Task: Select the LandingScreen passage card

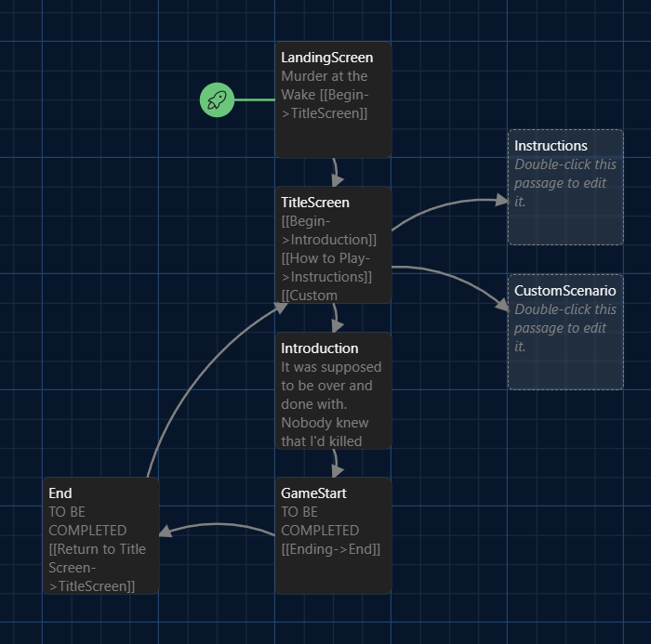Action: pos(333,100)
